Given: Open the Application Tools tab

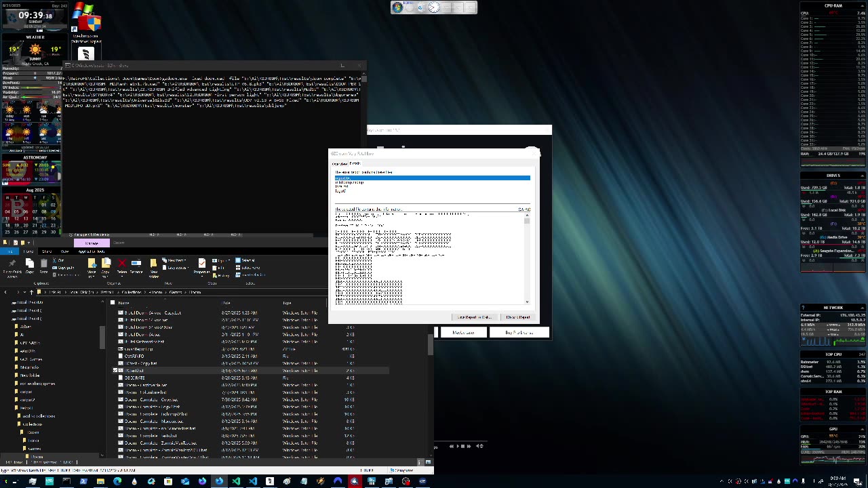Looking at the screenshot, I should (x=91, y=251).
